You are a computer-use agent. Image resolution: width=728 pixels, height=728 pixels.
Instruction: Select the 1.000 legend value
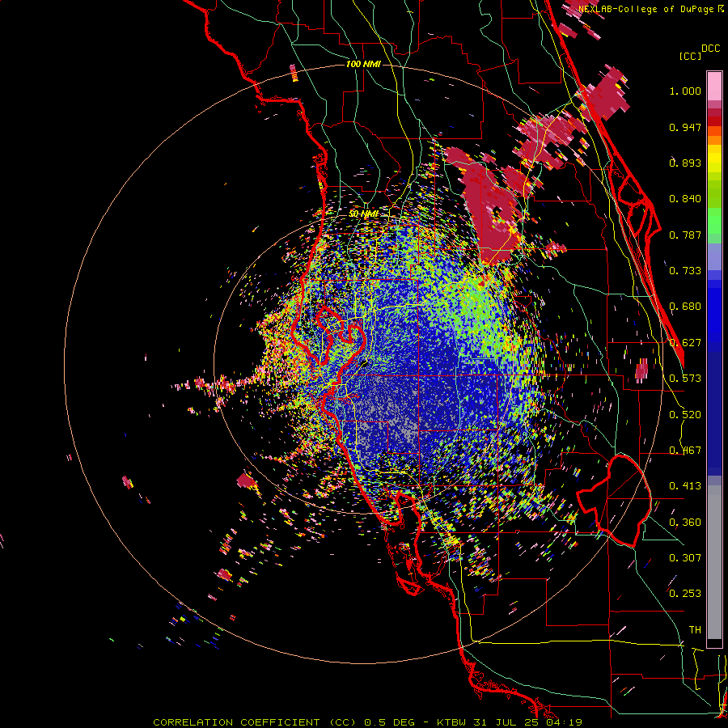[x=685, y=91]
